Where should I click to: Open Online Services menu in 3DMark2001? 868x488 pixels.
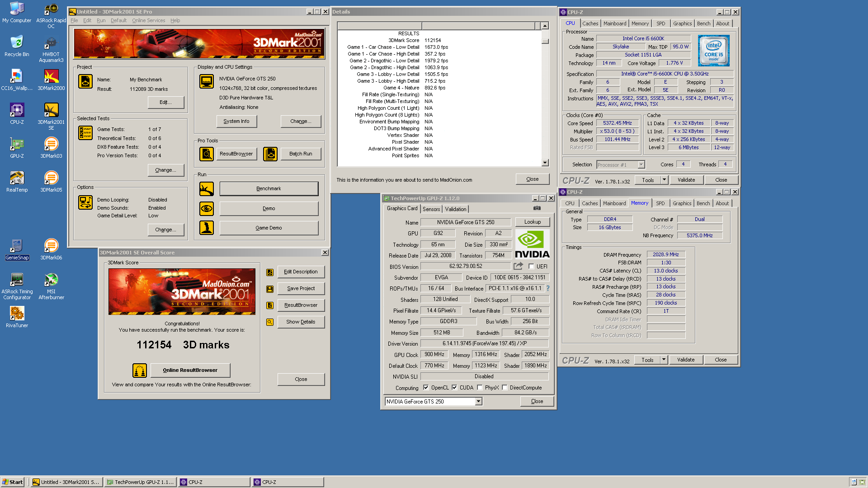coord(149,21)
